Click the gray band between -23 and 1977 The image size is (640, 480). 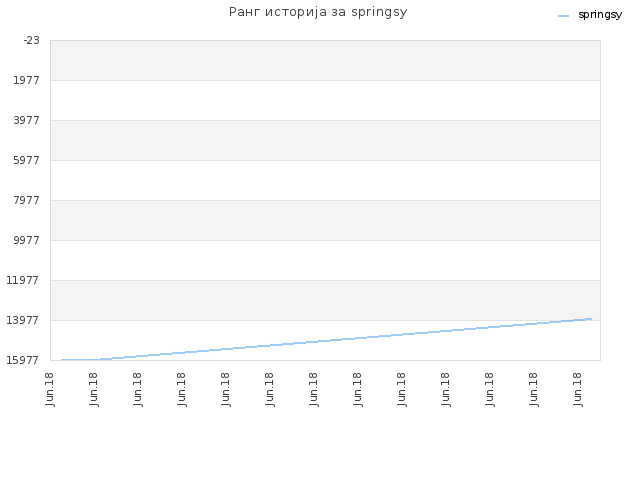(325, 60)
